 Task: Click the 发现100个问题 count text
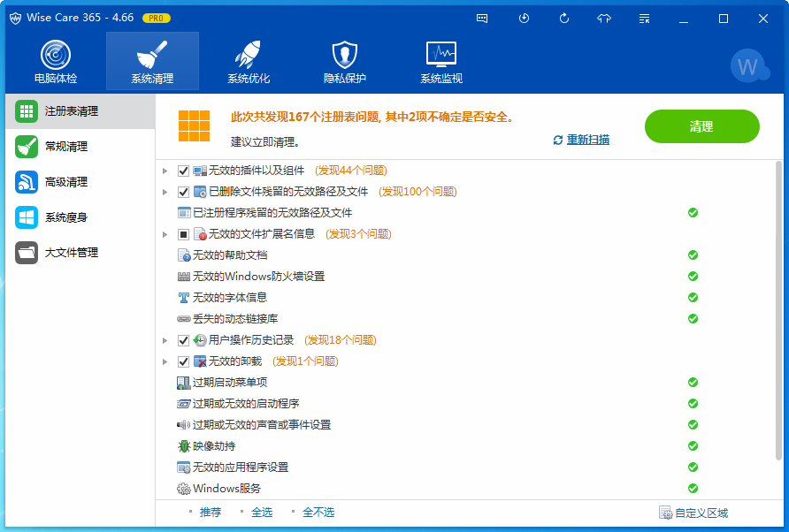coord(417,192)
